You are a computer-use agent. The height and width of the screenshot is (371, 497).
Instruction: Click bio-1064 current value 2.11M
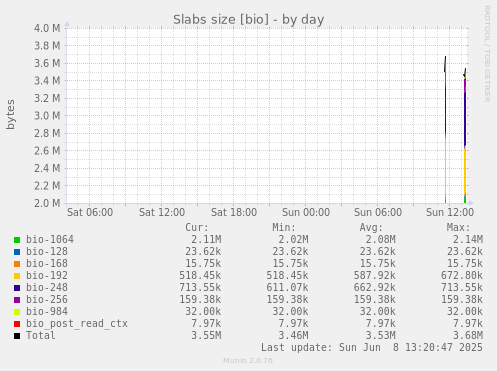tap(206, 239)
